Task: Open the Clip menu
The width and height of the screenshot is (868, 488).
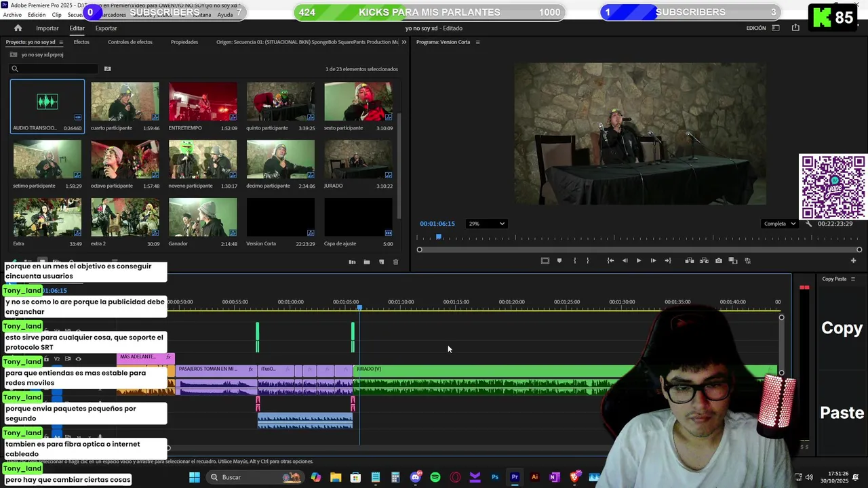Action: 56,14
